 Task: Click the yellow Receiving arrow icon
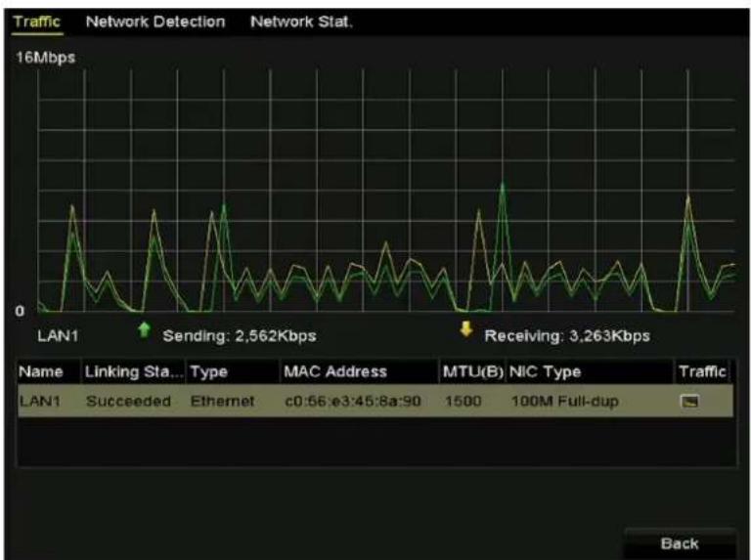point(466,329)
